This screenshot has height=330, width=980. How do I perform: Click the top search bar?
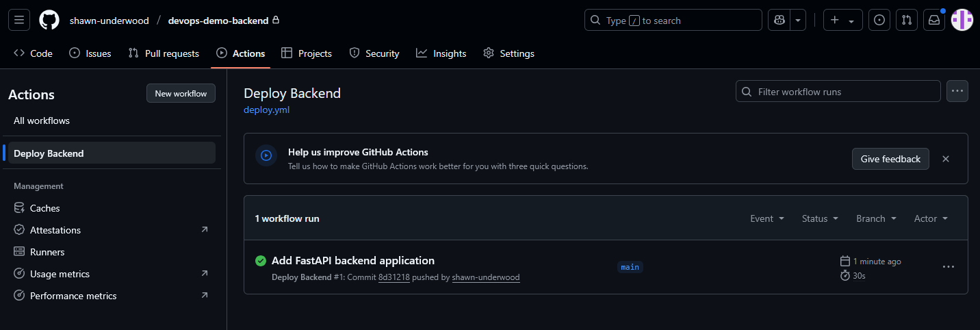pos(673,20)
